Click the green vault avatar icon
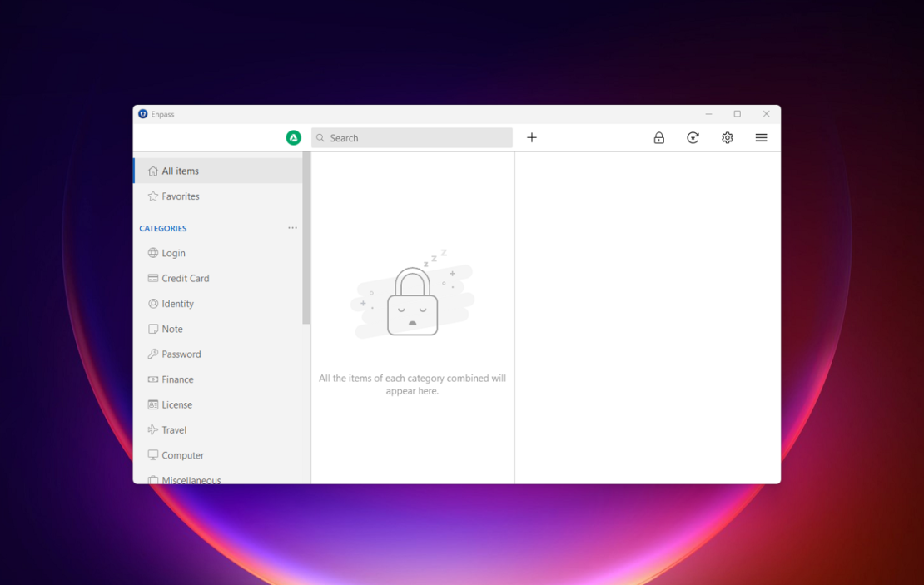 point(293,138)
